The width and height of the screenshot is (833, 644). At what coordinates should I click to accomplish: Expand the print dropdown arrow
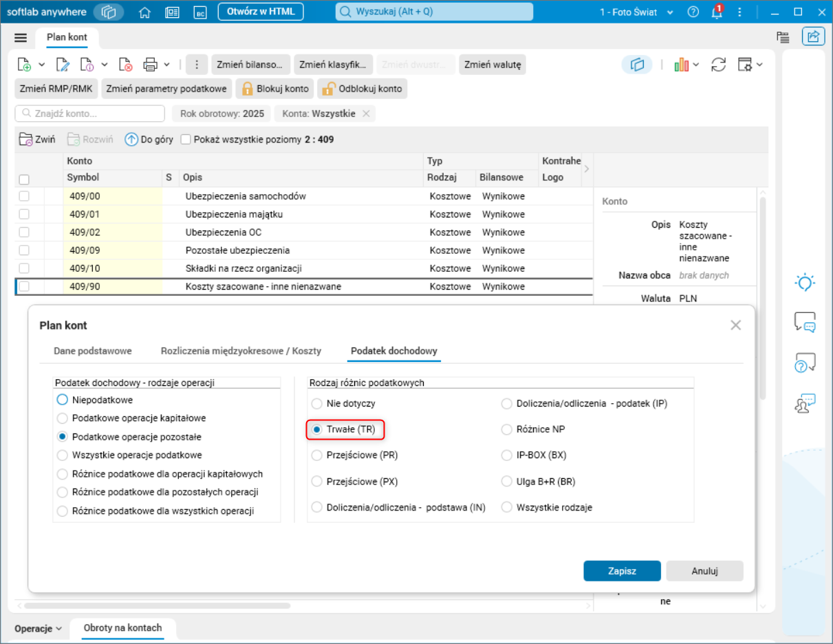pos(167,65)
